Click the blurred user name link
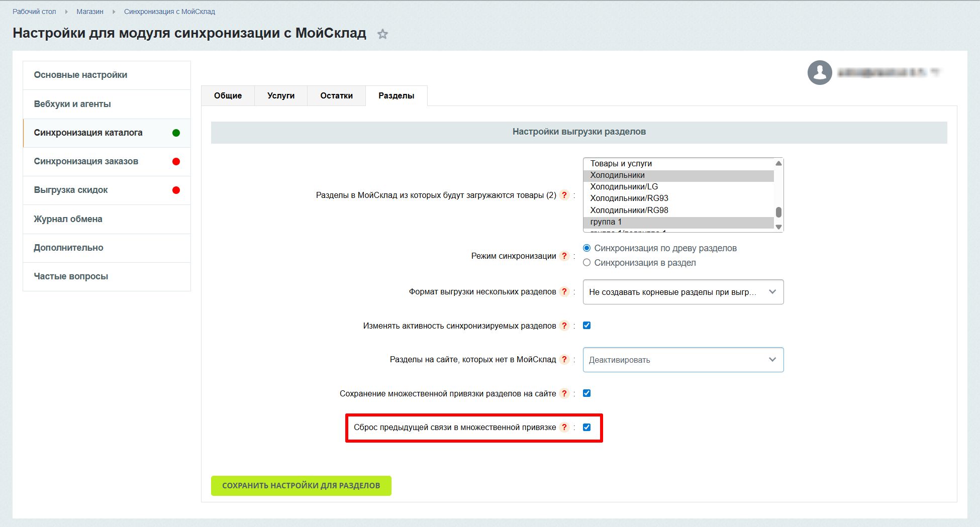This screenshot has width=980, height=527. (x=888, y=73)
